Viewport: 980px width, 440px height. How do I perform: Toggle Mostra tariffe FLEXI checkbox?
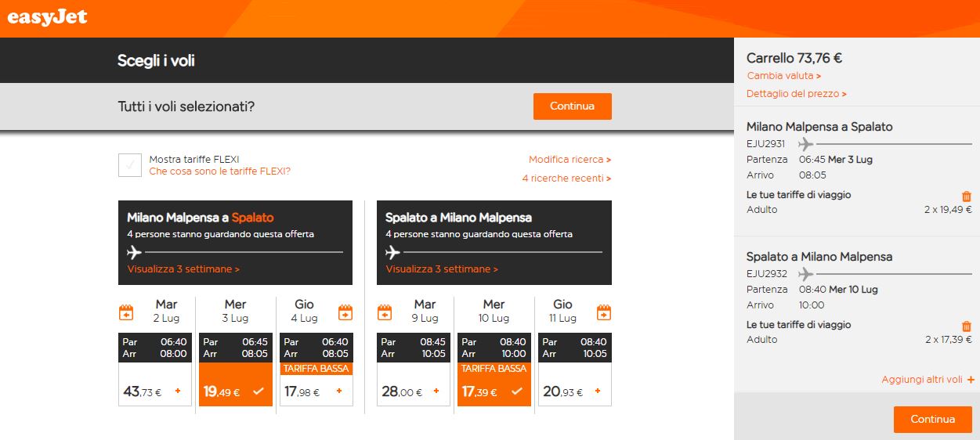pyautogui.click(x=130, y=165)
